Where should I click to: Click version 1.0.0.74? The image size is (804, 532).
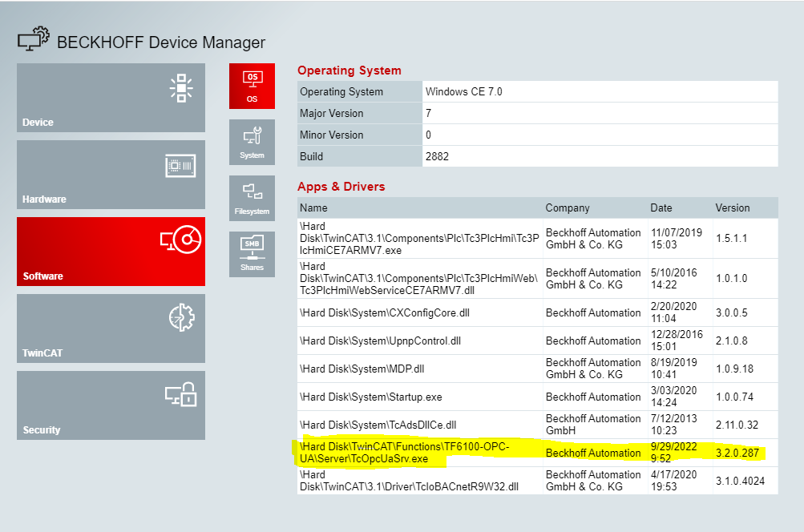[734, 397]
